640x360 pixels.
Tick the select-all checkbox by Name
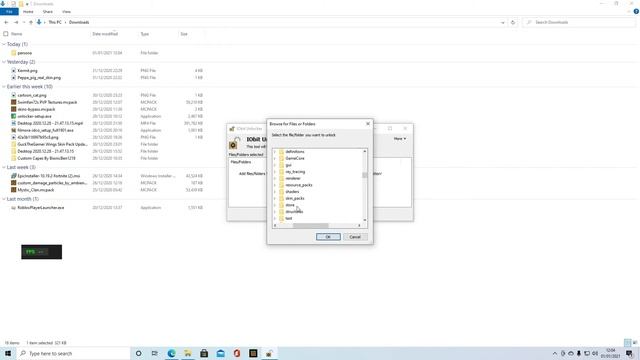[6, 34]
